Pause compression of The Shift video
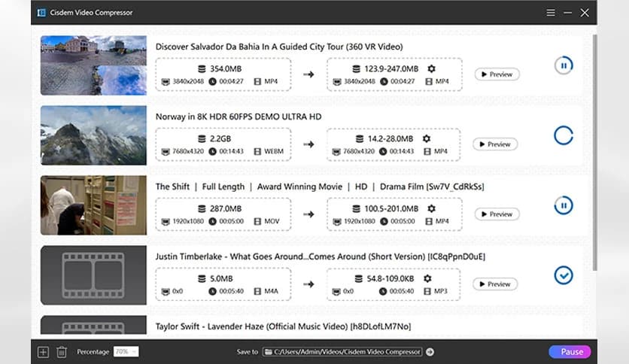 (564, 205)
